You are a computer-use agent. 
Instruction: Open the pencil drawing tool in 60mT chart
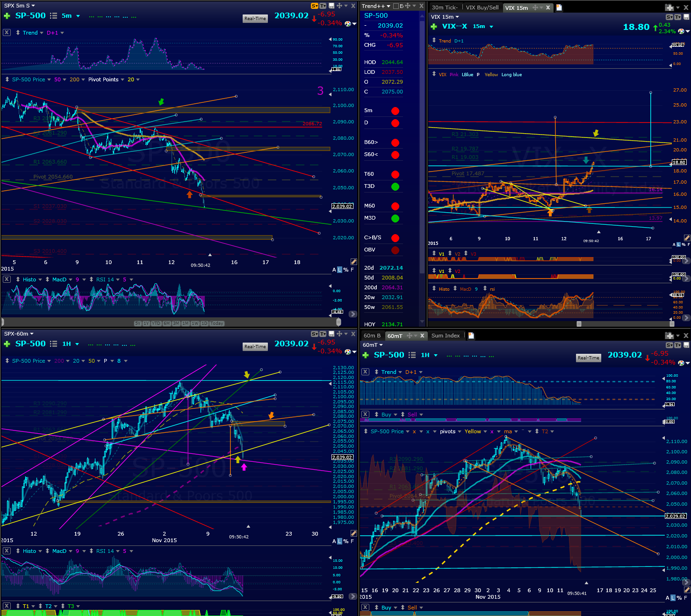point(687,590)
